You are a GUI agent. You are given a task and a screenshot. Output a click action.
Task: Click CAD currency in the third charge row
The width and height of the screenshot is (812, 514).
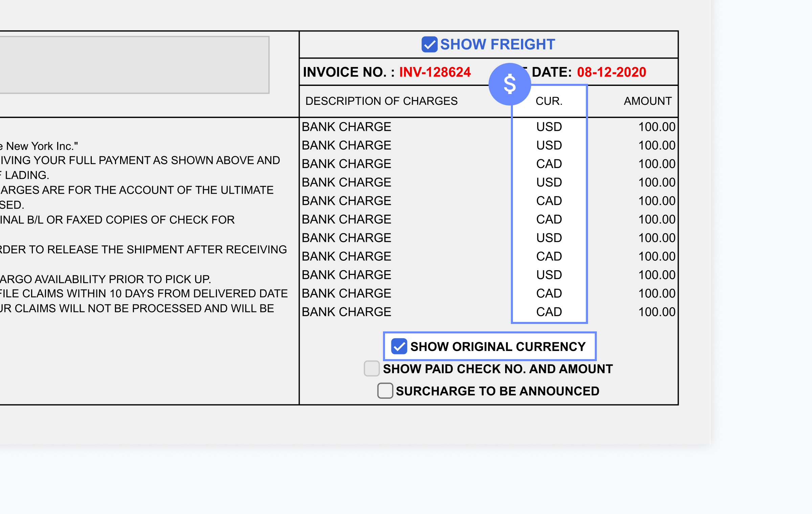pyautogui.click(x=549, y=164)
